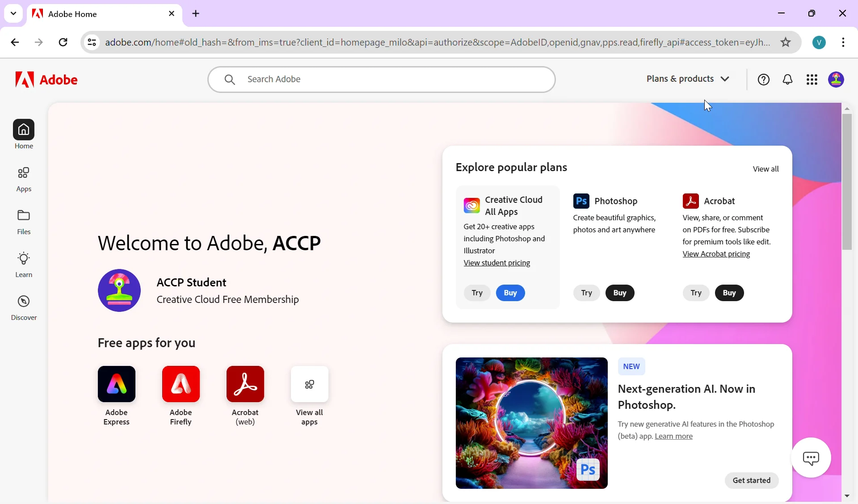Click 'Free apps for you' heading
This screenshot has height=504, width=858.
[147, 343]
